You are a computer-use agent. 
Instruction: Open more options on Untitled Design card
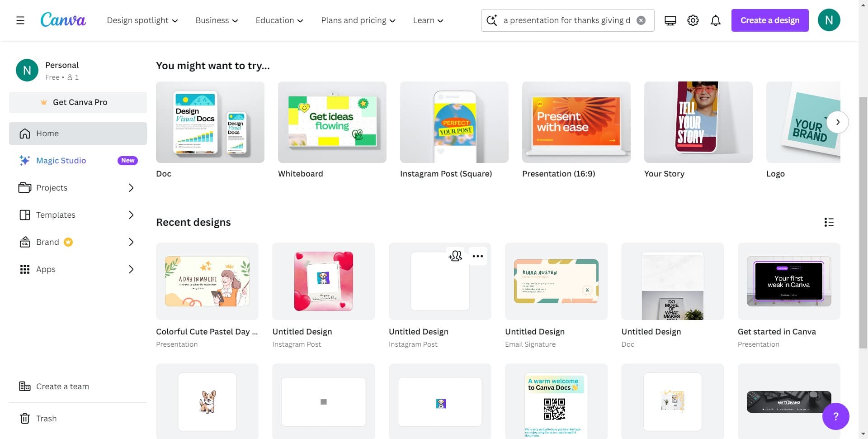[477, 256]
